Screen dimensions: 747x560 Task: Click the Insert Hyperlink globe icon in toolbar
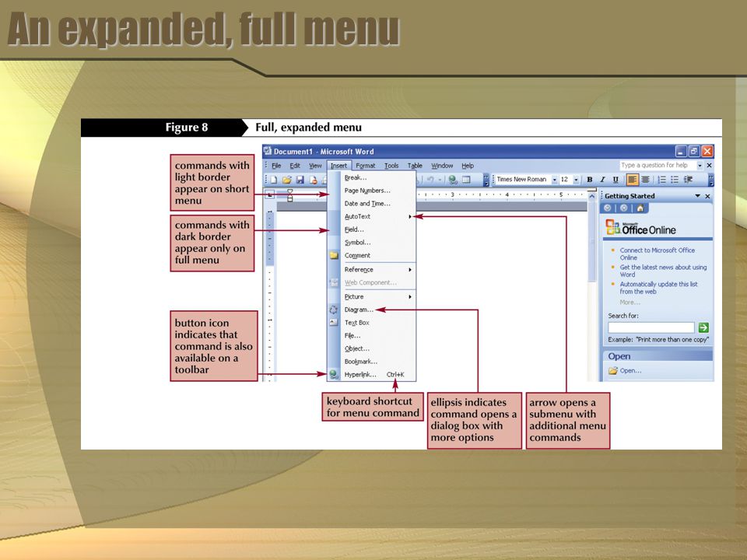[453, 180]
